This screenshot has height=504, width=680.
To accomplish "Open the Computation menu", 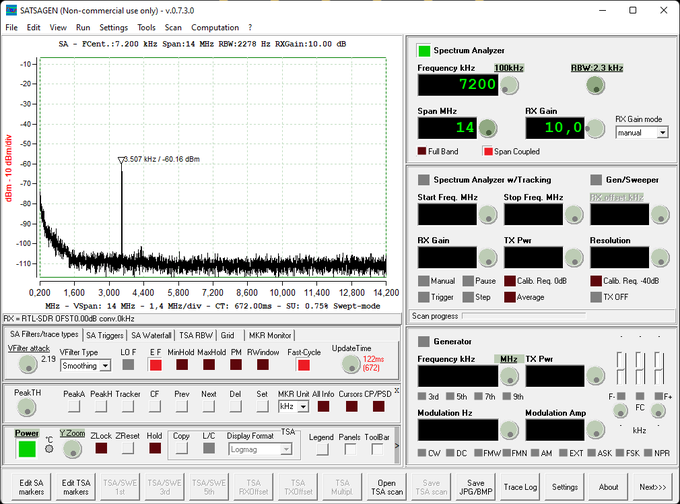I will tap(215, 27).
